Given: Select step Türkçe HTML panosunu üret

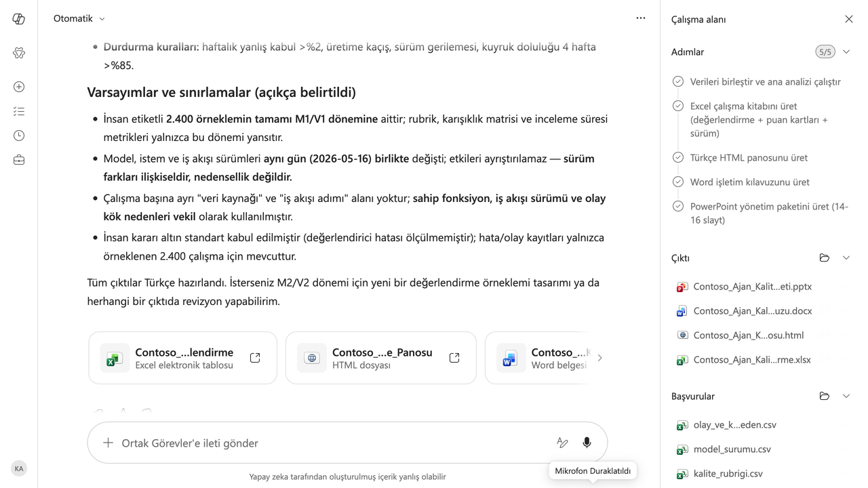Looking at the screenshot, I should pyautogui.click(x=749, y=158).
